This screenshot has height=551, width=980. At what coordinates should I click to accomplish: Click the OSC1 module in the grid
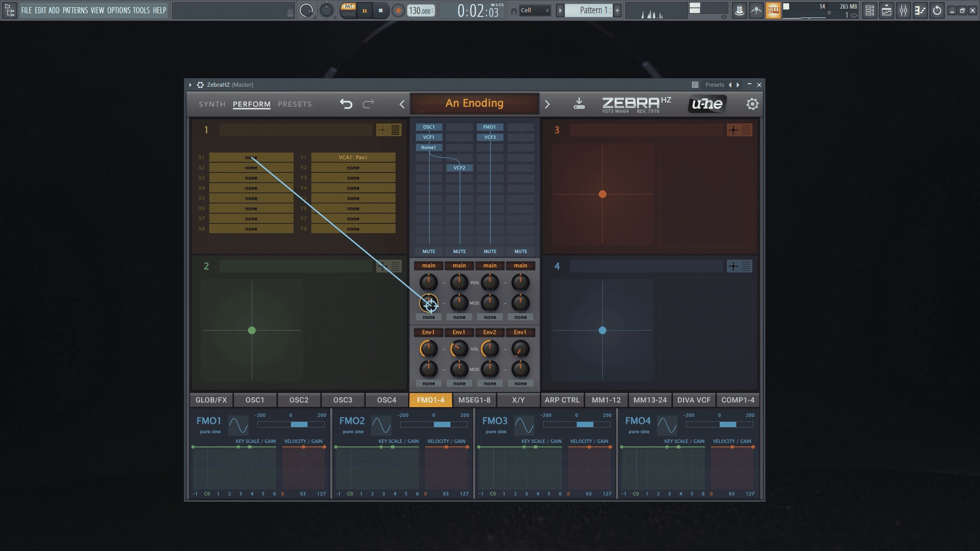[429, 127]
